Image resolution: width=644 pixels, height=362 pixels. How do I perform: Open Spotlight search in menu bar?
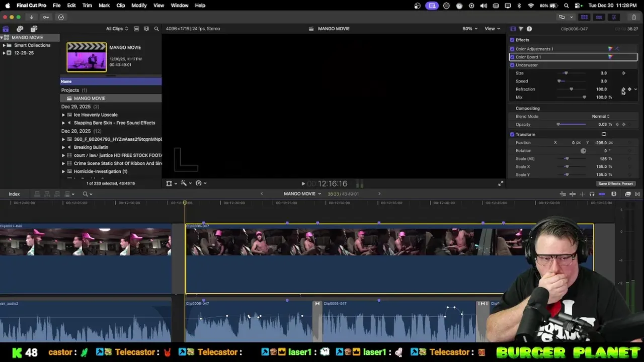pyautogui.click(x=567, y=6)
